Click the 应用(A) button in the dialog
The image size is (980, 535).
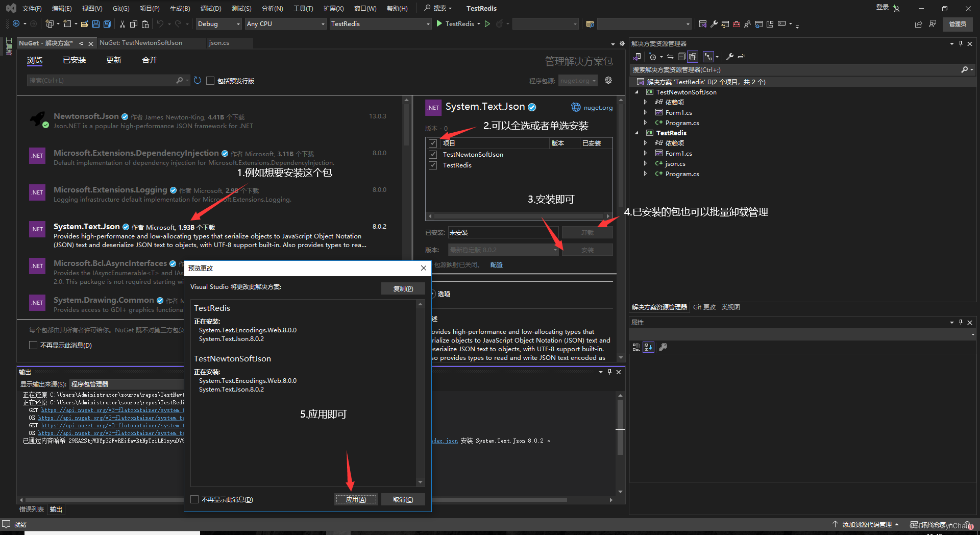point(356,499)
